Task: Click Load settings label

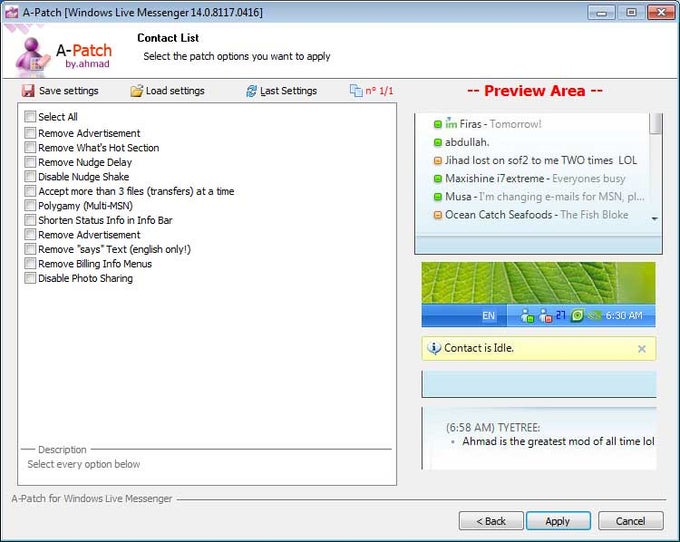Action: [x=175, y=91]
